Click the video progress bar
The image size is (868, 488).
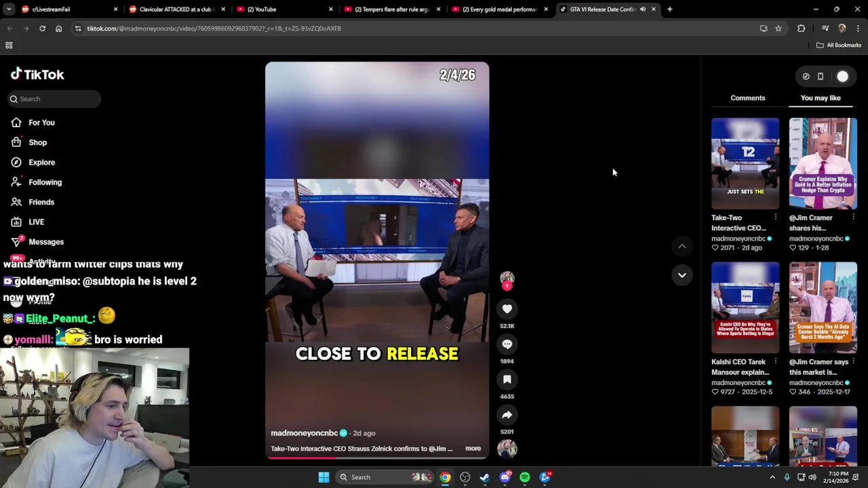[376, 457]
